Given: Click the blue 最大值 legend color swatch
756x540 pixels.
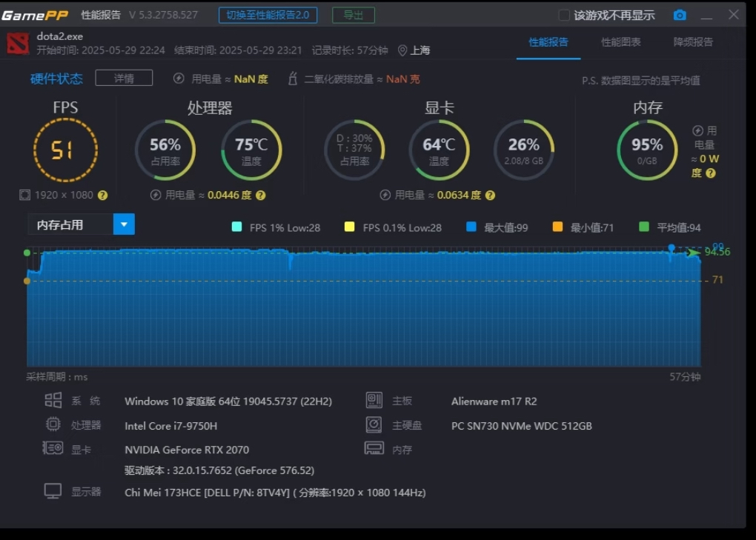Looking at the screenshot, I should click(471, 227).
